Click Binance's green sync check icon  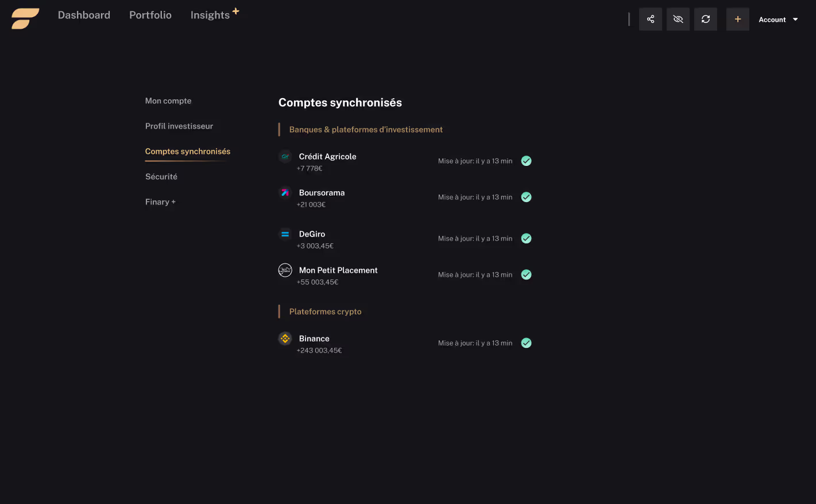tap(526, 343)
